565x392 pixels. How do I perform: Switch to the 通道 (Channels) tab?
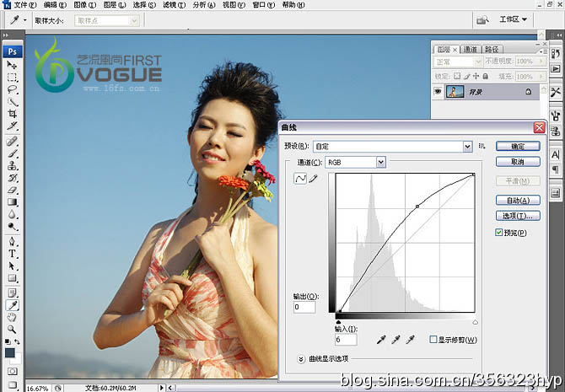pos(471,49)
